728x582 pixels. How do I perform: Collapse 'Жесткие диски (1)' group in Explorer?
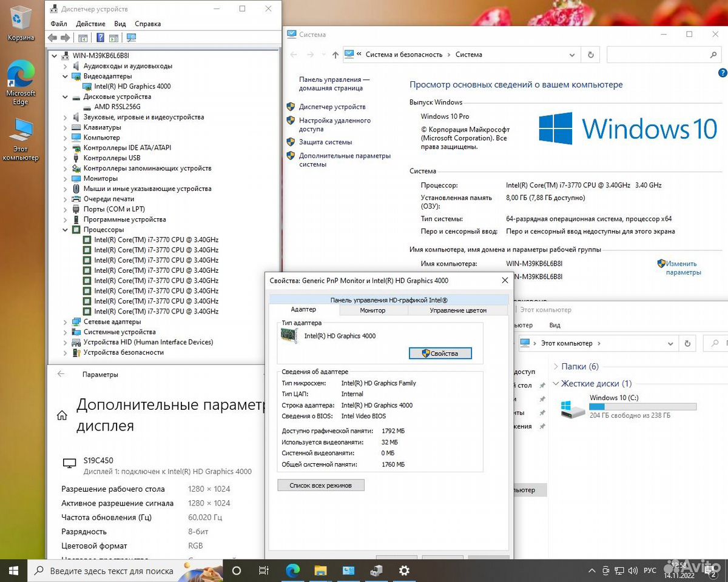point(556,384)
